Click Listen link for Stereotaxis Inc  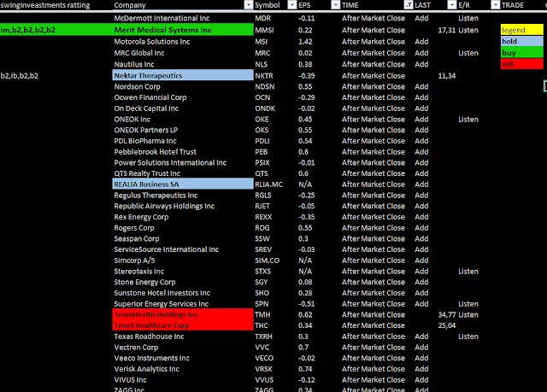pyautogui.click(x=468, y=271)
